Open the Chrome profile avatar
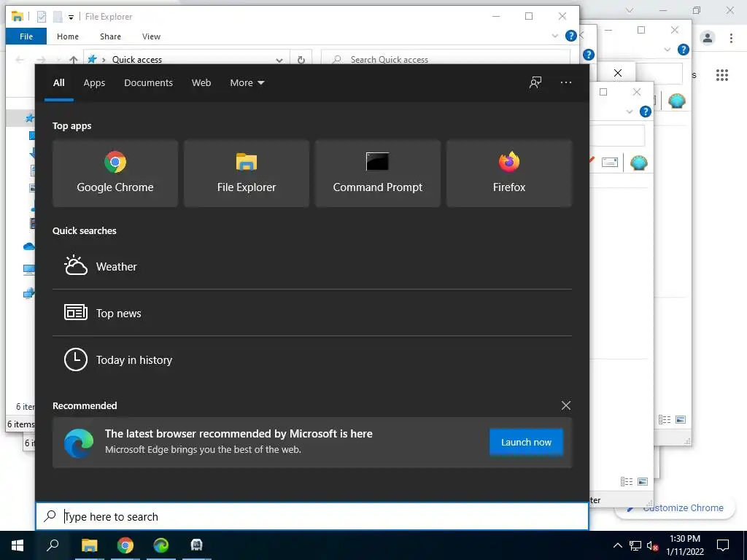The height and width of the screenshot is (560, 747). pos(708,38)
